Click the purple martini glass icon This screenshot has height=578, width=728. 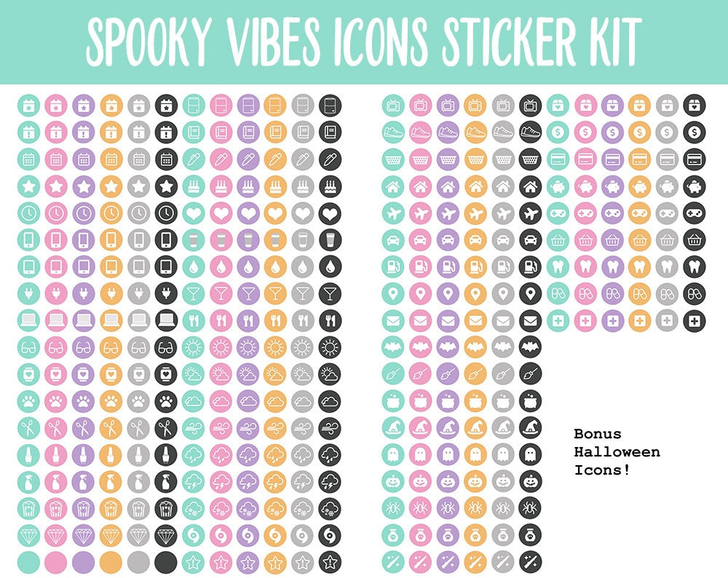[x=248, y=293]
